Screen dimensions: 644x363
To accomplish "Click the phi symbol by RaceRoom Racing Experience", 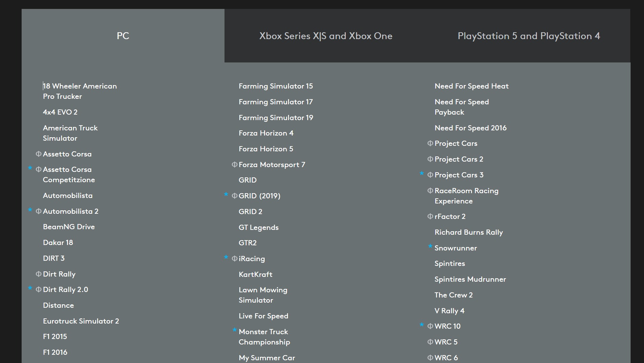I will pos(430,191).
